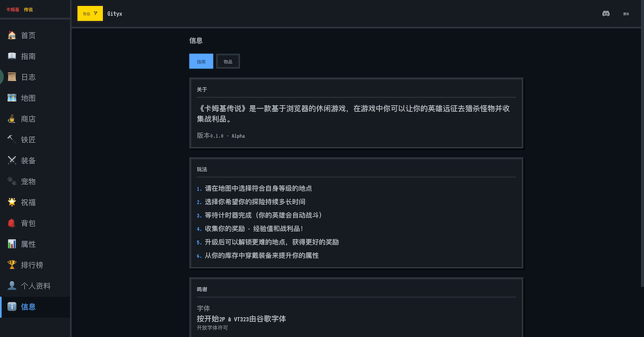Open the 背包 backpack icon
The width and height of the screenshot is (644, 337).
(x=12, y=223)
